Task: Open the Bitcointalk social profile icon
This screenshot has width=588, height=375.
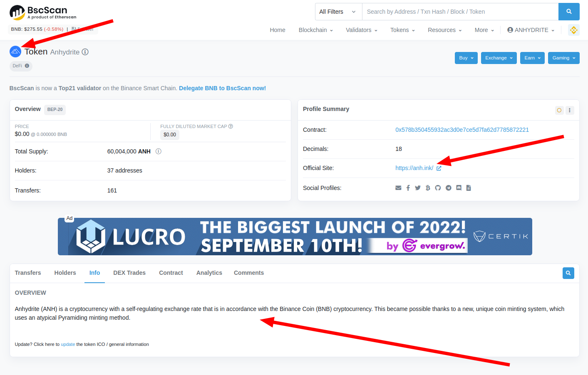Action: [428, 188]
